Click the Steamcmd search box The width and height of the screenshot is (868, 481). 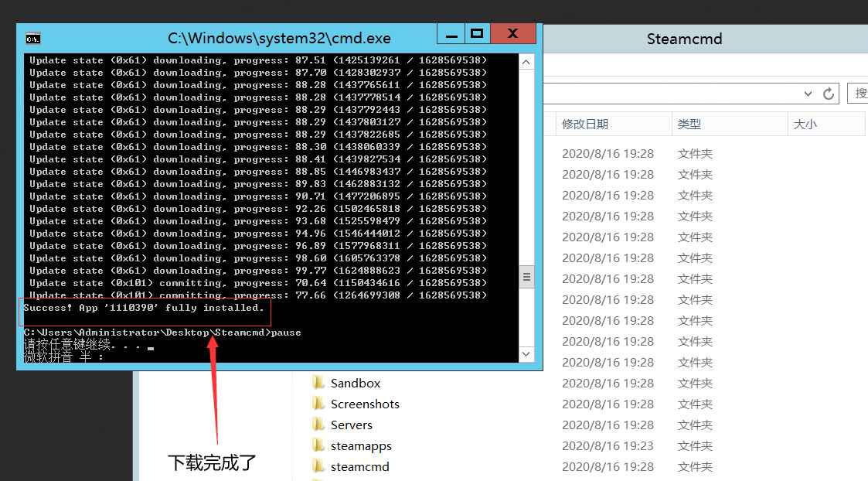pos(857,94)
